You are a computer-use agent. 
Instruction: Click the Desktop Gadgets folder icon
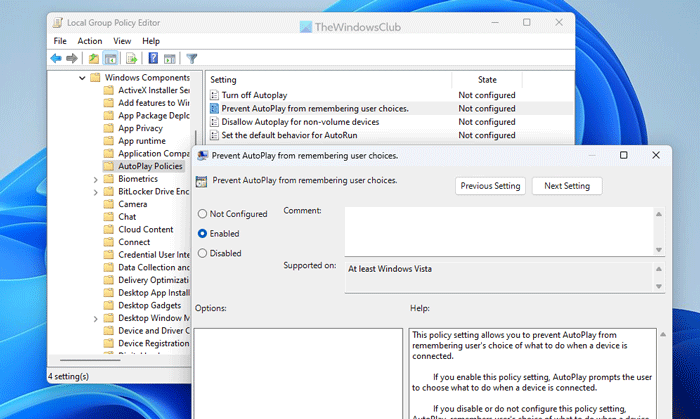click(108, 305)
